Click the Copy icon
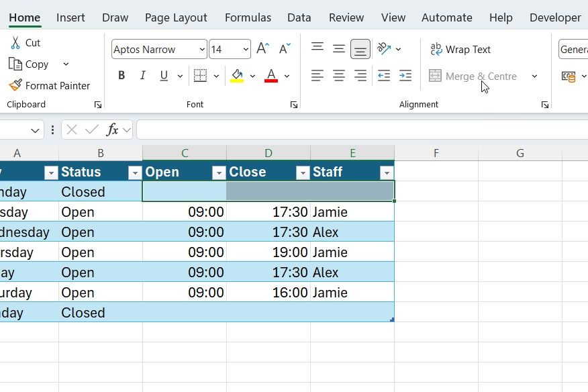Viewport: 588px width, 392px height. (15, 64)
